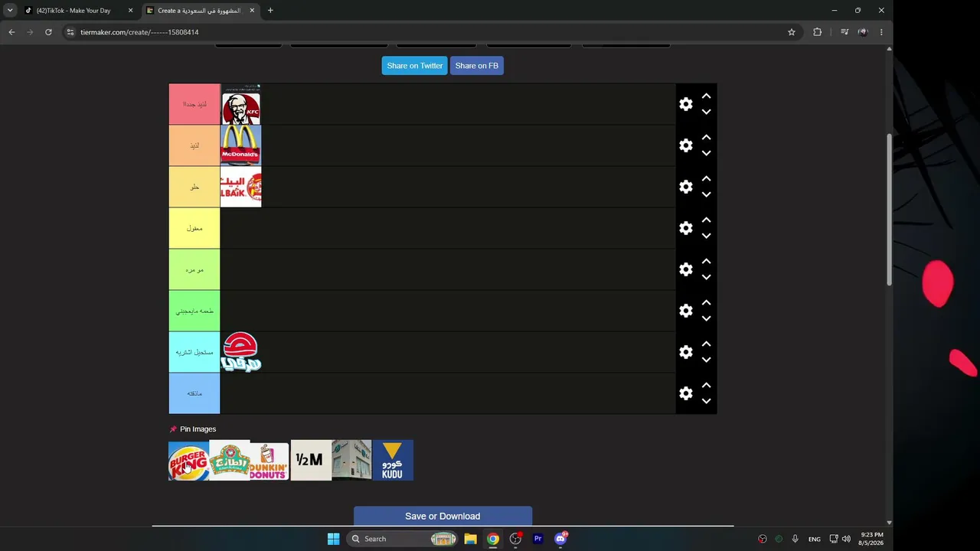The image size is (980, 551).
Task: Open the Chrome three-dot menu
Action: pyautogui.click(x=881, y=32)
